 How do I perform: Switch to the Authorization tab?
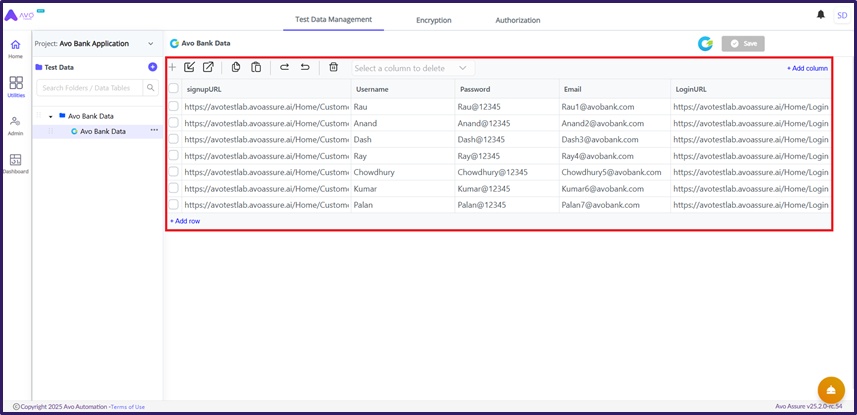point(517,20)
